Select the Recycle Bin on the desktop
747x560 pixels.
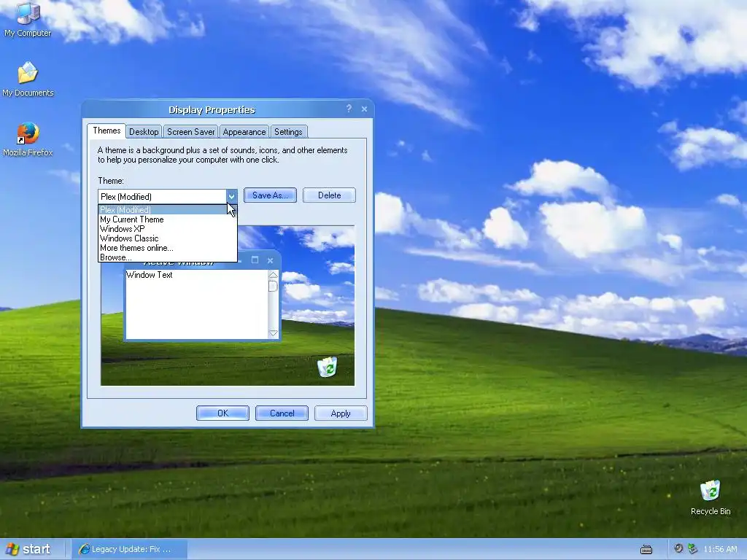tap(711, 497)
